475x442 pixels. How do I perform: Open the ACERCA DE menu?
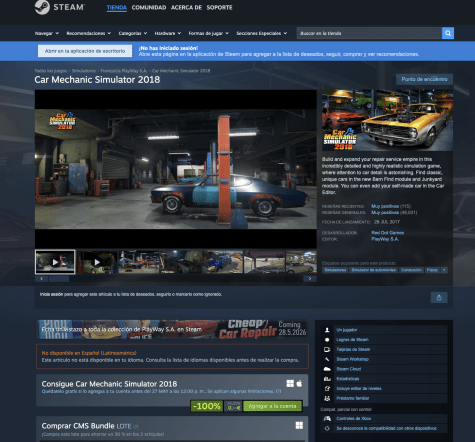point(186,8)
